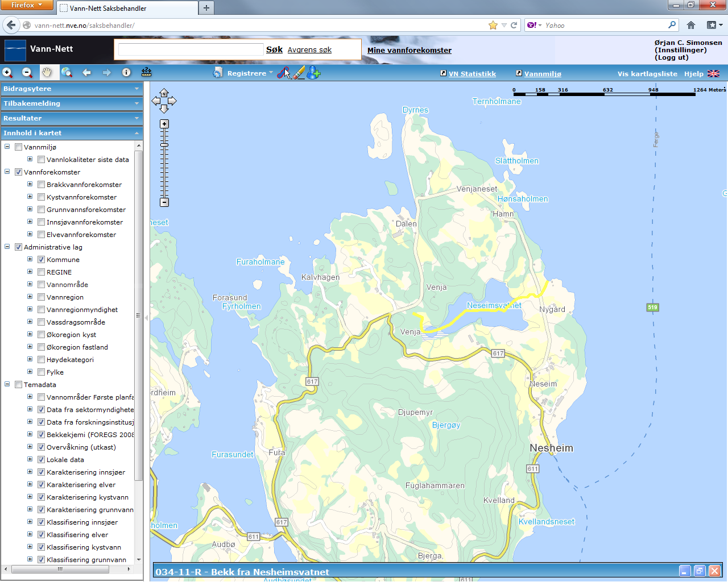Viewport: 728px width, 582px height.
Task: Check the Vannregion layer
Action: [x=41, y=297]
